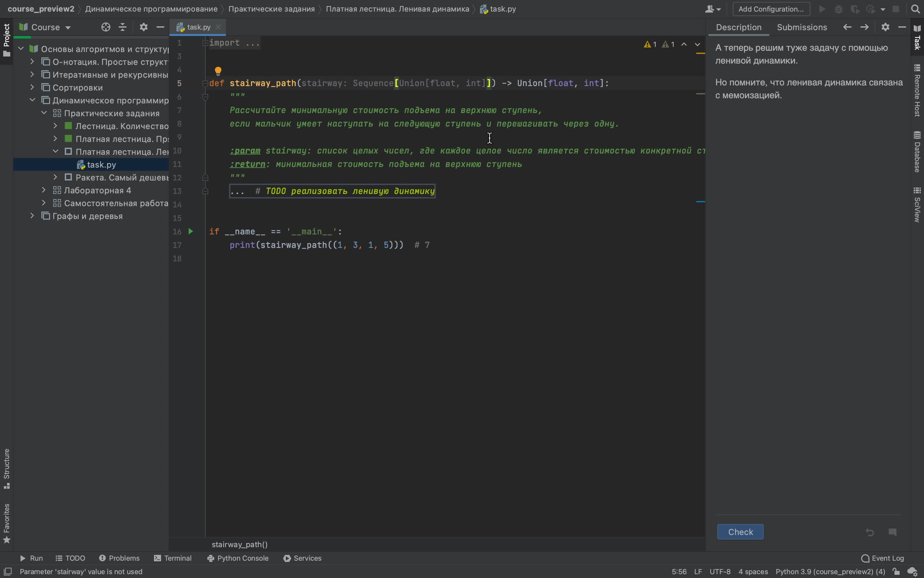The height and width of the screenshot is (578, 924).
Task: Go to next task with right arrow
Action: (x=864, y=27)
